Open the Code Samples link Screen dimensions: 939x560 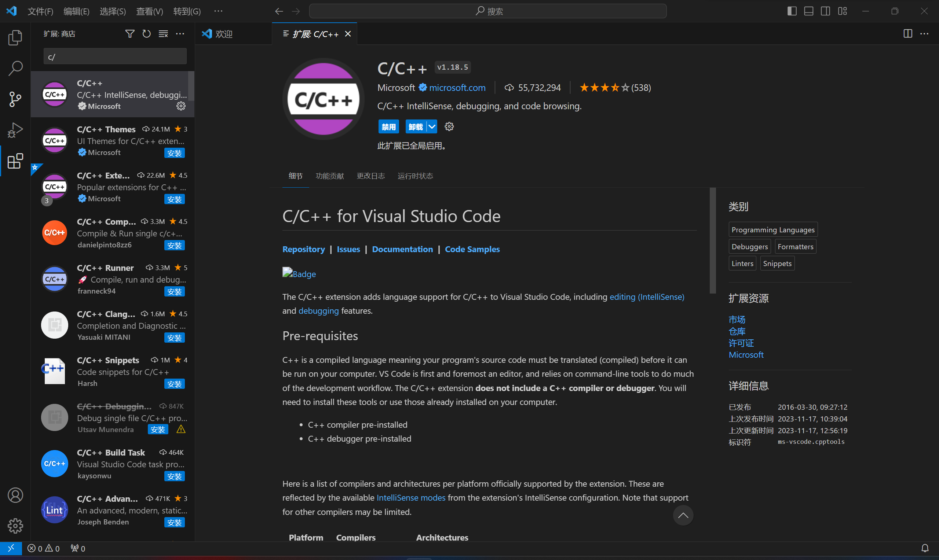click(x=472, y=249)
